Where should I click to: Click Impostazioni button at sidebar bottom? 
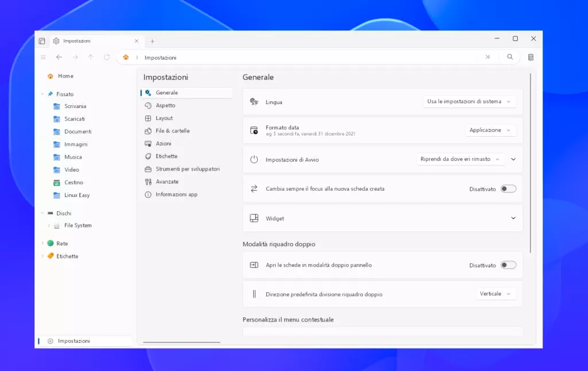85,341
